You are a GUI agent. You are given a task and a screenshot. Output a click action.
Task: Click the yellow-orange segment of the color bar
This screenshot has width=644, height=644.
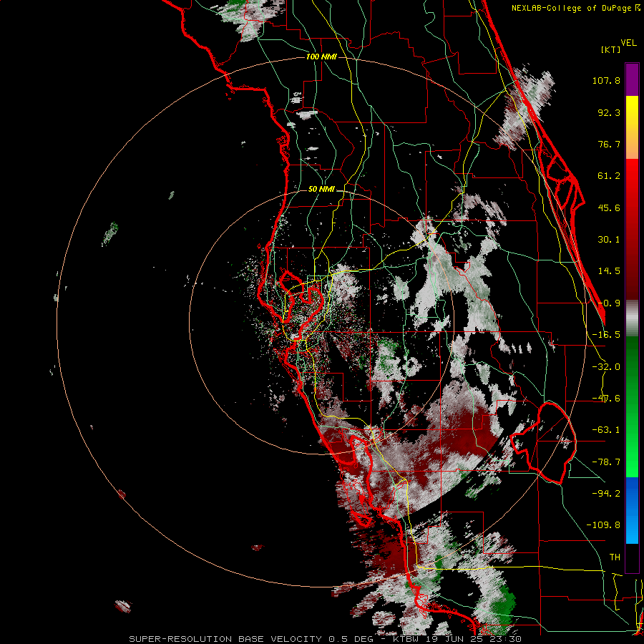tap(632, 127)
